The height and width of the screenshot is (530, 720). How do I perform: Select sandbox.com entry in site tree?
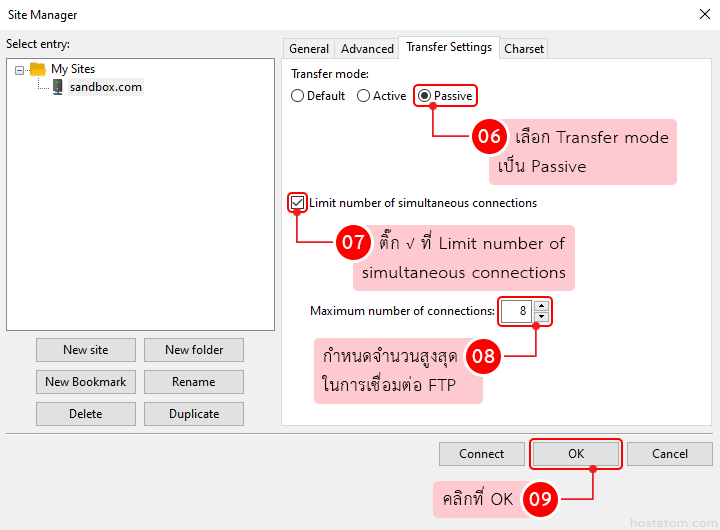point(105,87)
